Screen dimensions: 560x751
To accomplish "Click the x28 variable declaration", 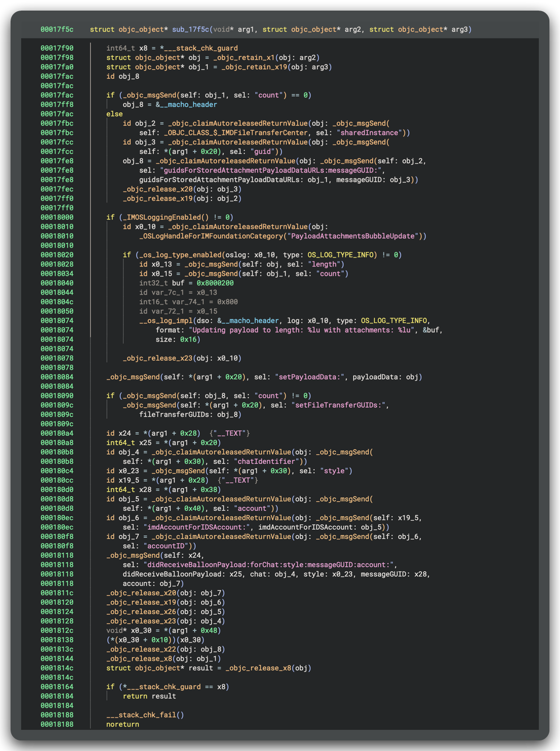I will (145, 490).
